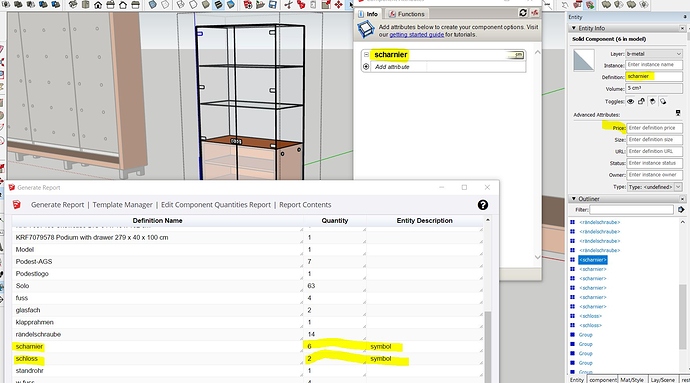
Task: Click the scissors cut toolbar icon
Action: [288, 5]
